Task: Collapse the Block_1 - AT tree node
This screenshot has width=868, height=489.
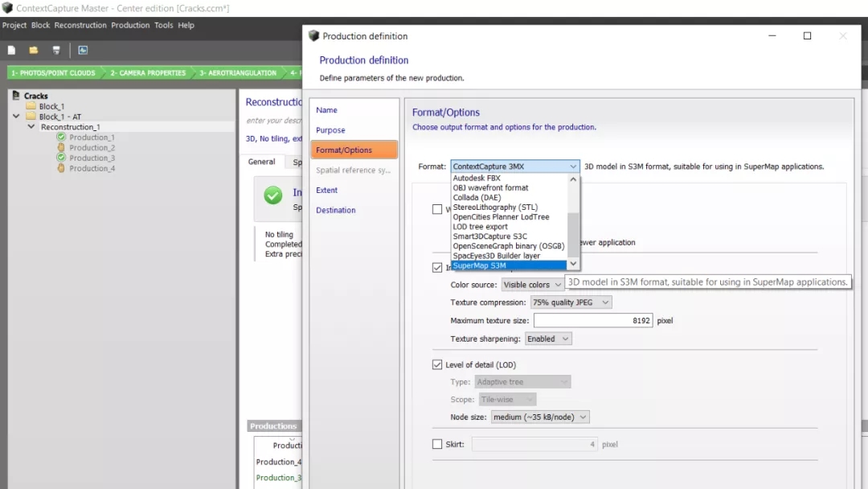Action: (16, 117)
